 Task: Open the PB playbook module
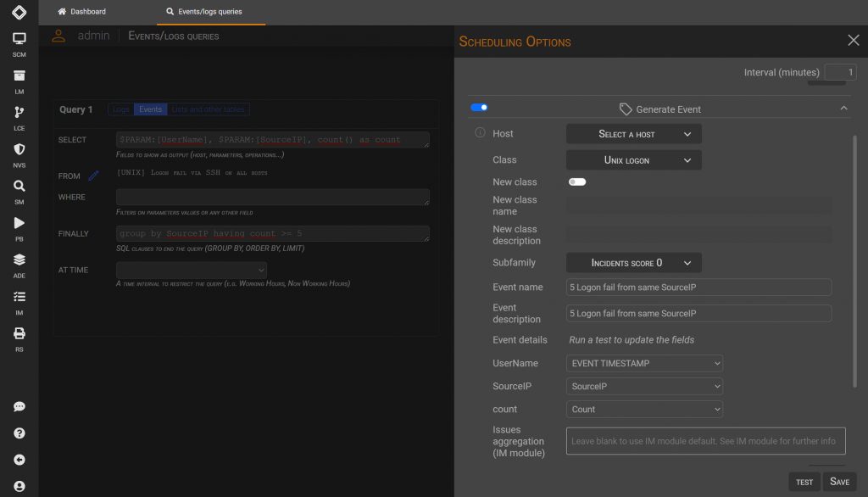[19, 229]
